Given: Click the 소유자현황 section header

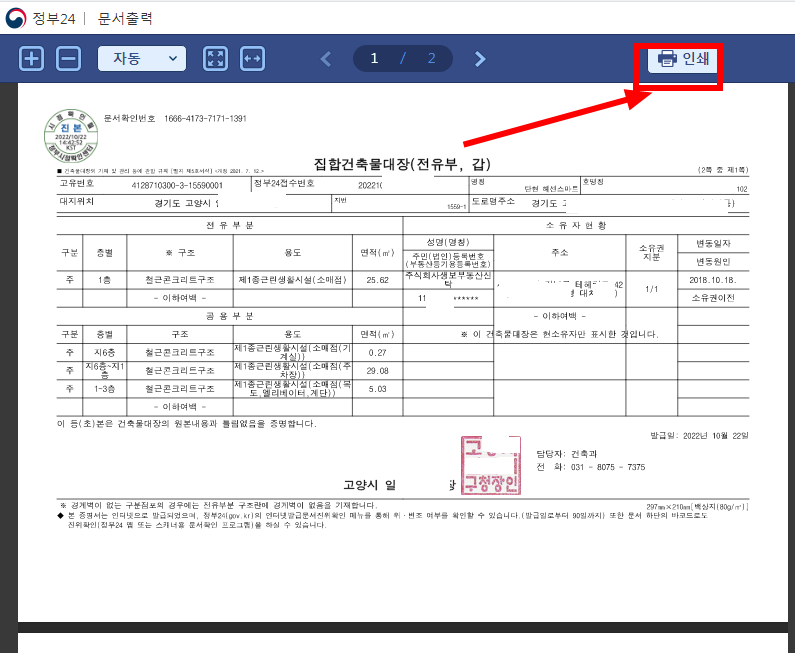Looking at the screenshot, I should coord(576,226).
